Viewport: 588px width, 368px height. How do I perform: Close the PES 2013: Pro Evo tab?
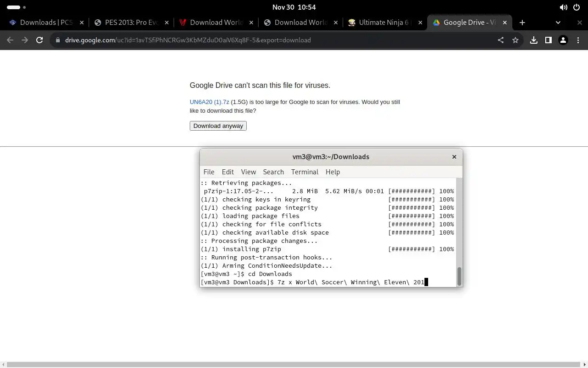point(166,22)
